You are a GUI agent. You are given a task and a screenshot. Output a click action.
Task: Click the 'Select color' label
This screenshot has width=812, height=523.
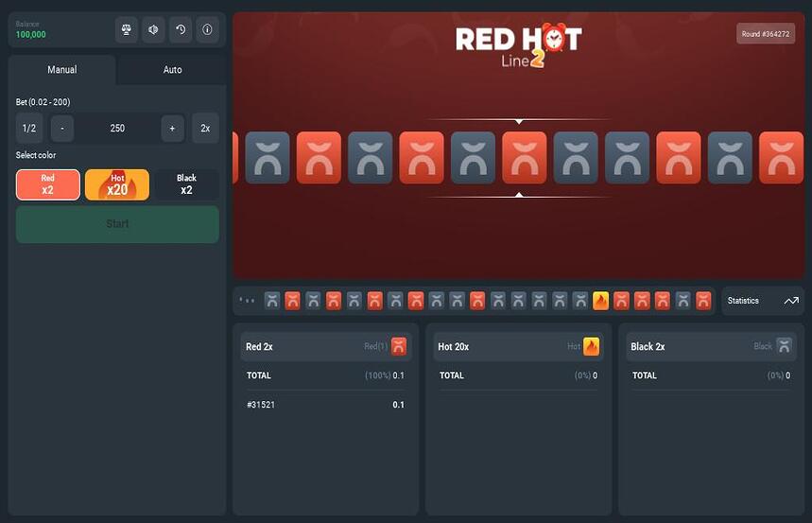coord(36,155)
